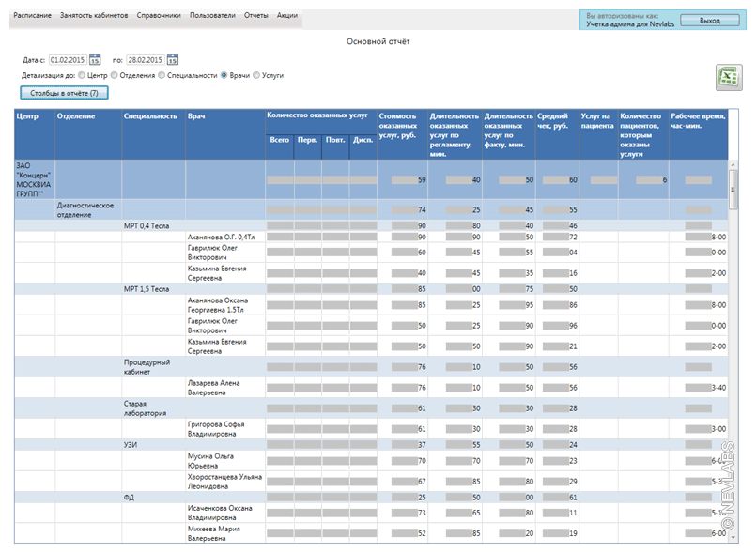
Task: Export report to Excel
Action: (x=728, y=78)
